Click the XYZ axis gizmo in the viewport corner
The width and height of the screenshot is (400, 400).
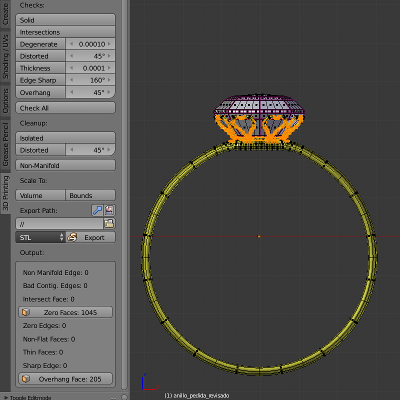[149, 382]
